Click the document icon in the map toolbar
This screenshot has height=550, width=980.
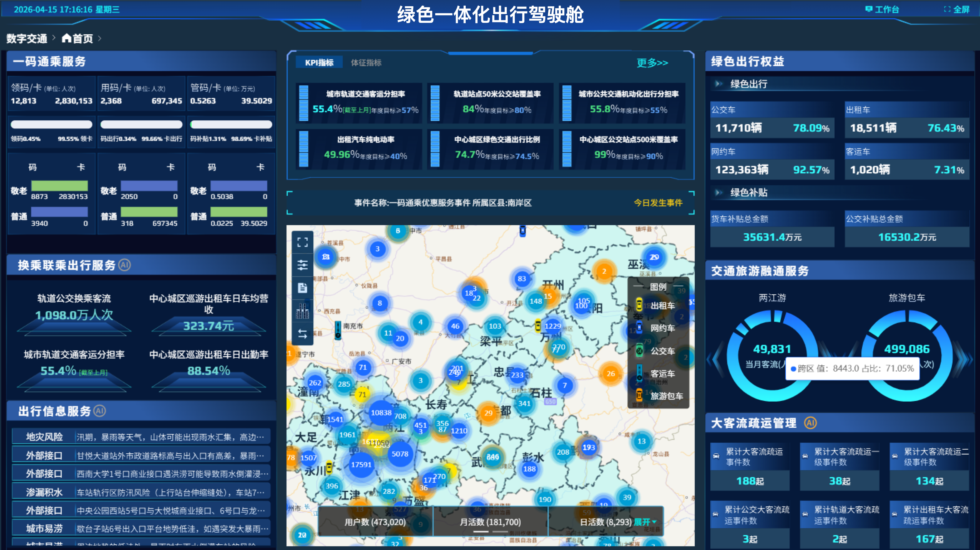click(302, 288)
